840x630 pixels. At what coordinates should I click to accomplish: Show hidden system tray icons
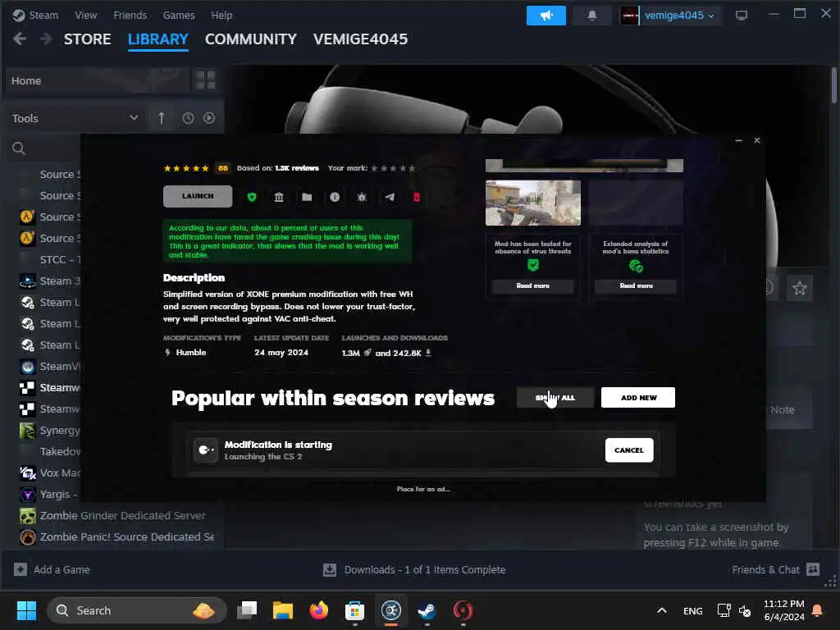[x=662, y=610]
